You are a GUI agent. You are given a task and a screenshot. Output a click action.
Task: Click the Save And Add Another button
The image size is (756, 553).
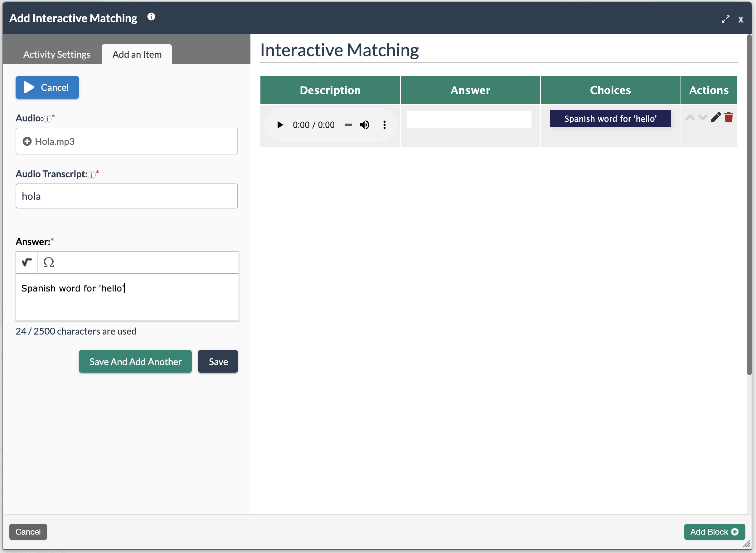[x=135, y=361]
